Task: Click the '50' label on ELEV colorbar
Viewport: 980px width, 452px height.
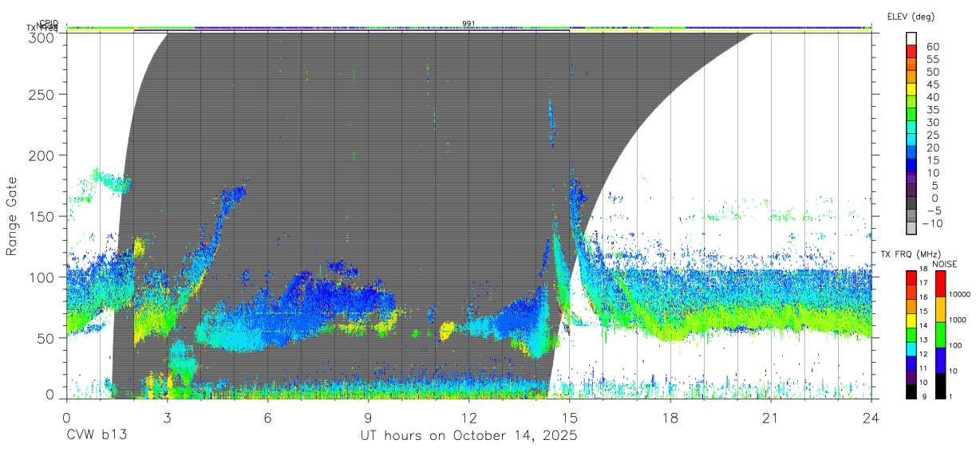Action: [932, 72]
